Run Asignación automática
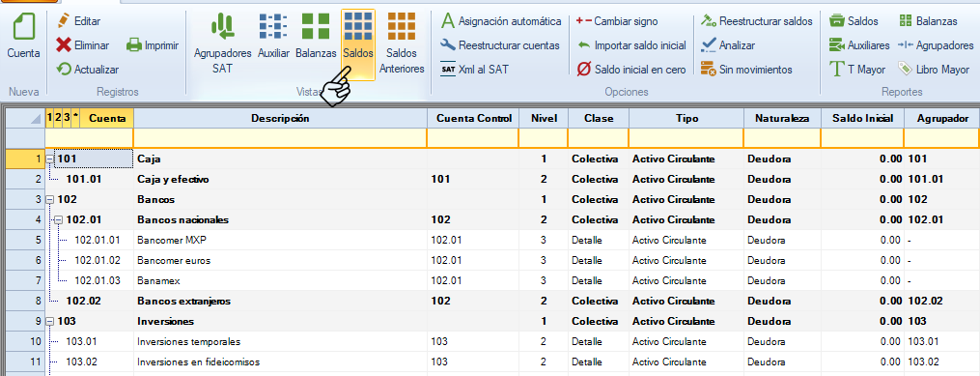The height and width of the screenshot is (376, 980). 501,21
